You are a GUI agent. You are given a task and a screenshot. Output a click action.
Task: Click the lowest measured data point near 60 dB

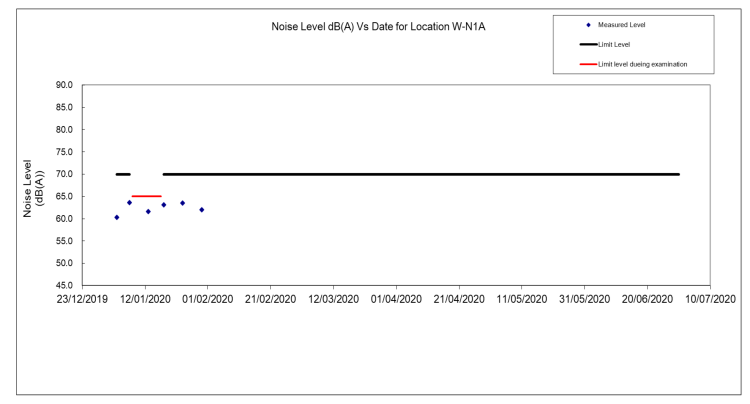pos(117,217)
